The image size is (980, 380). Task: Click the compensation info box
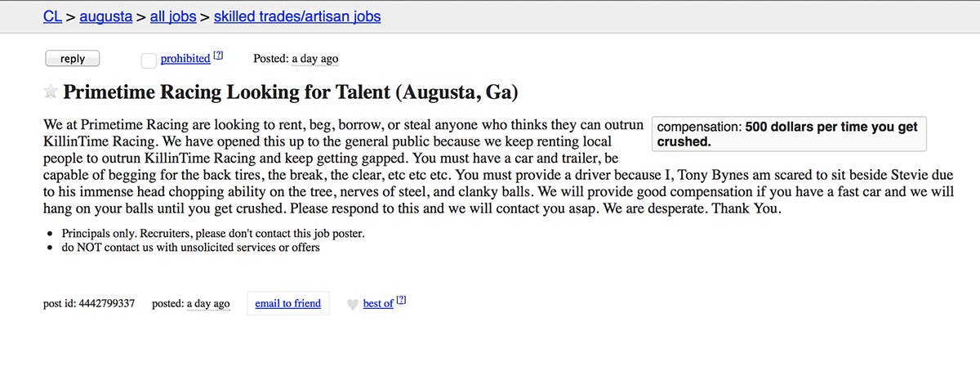tap(790, 134)
